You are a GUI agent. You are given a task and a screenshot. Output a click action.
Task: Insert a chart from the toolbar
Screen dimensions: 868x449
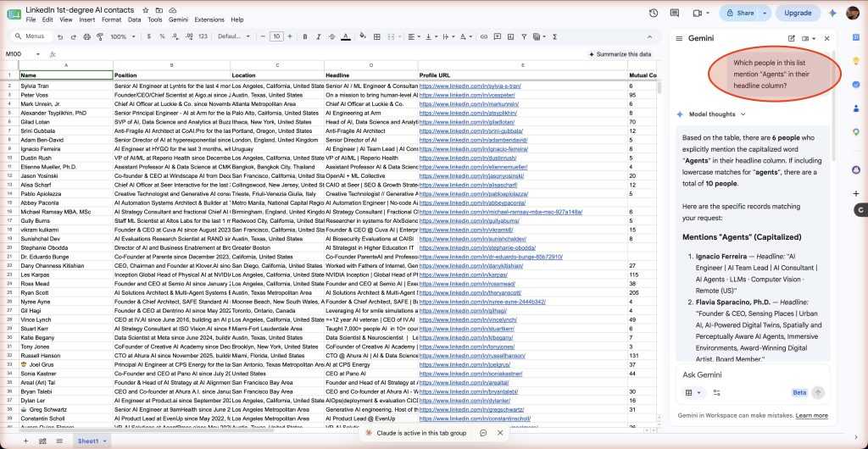[x=510, y=37]
